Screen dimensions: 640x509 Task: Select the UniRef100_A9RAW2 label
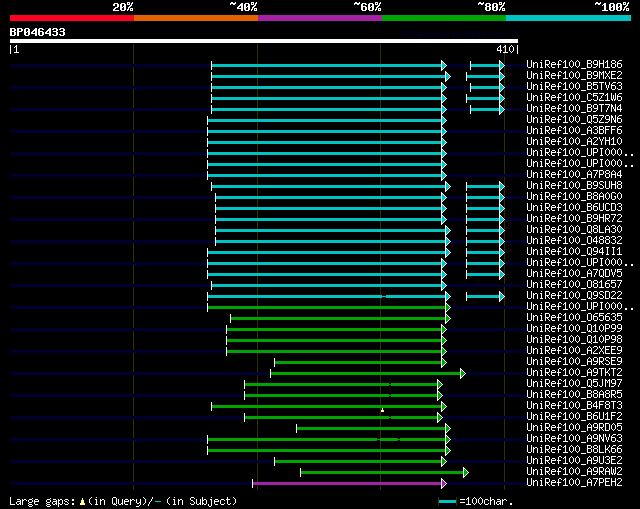click(x=574, y=472)
